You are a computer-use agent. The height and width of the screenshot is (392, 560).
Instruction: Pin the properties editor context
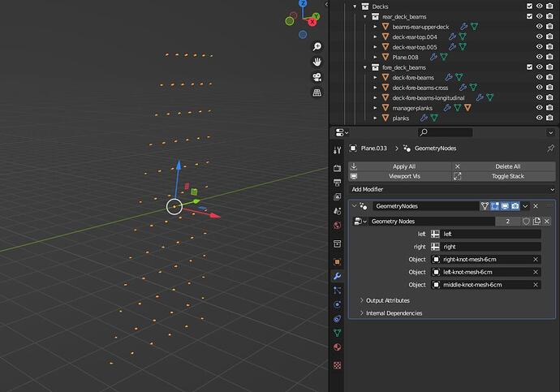click(x=550, y=149)
